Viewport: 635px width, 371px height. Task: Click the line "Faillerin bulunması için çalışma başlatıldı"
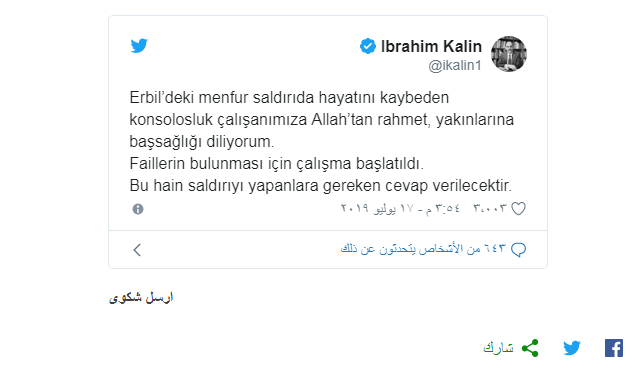277,164
